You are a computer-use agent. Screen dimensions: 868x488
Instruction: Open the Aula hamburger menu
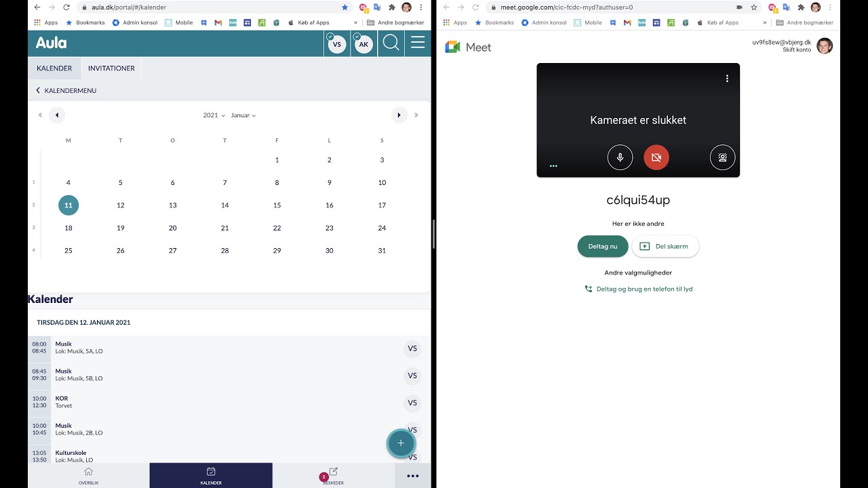418,43
